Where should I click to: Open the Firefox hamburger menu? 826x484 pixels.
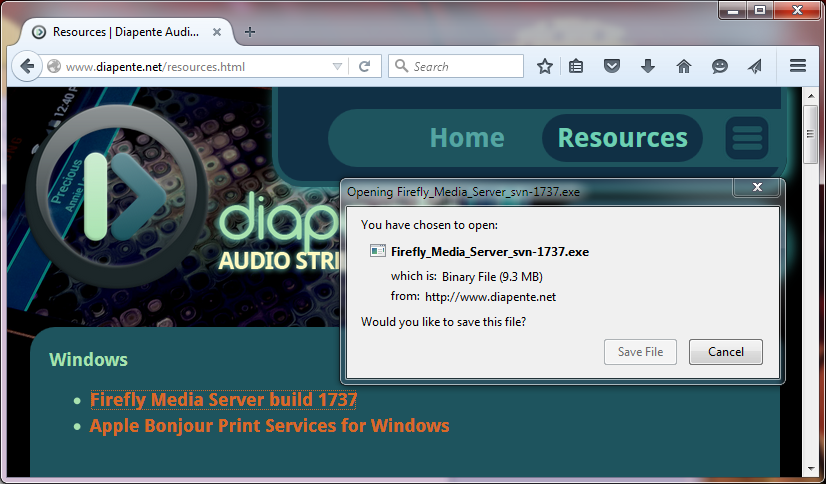click(798, 67)
